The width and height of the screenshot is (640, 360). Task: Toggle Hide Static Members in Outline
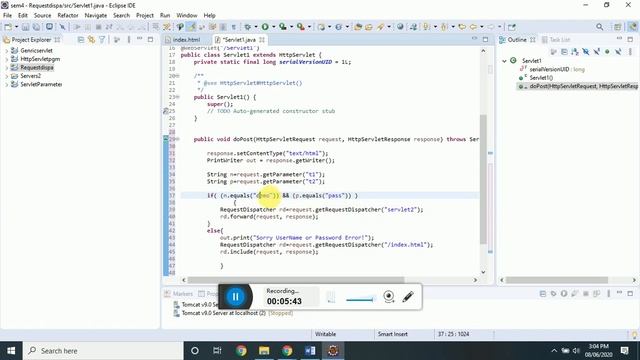(597, 52)
